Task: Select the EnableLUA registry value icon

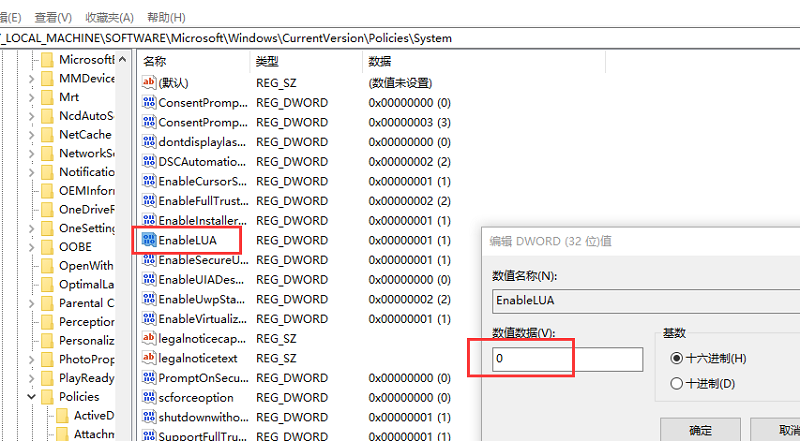Action: tap(149, 240)
